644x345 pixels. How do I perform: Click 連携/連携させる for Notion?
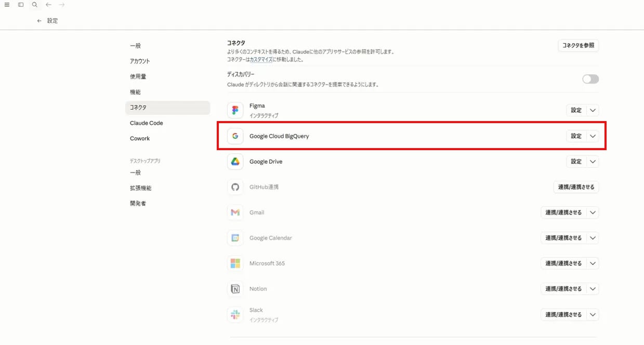(564, 289)
